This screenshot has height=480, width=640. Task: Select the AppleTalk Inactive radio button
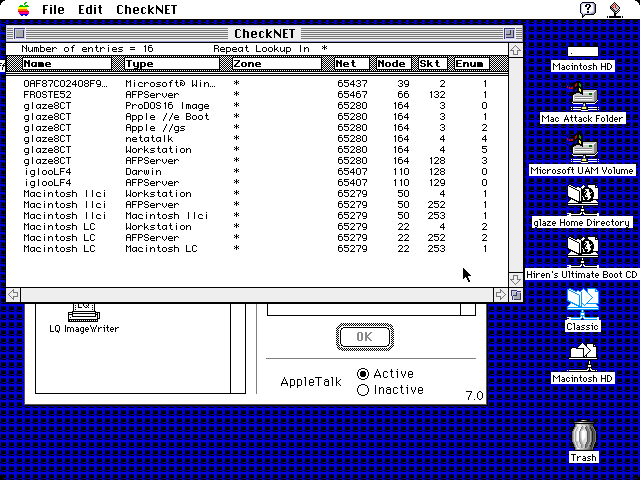[x=390, y=390]
